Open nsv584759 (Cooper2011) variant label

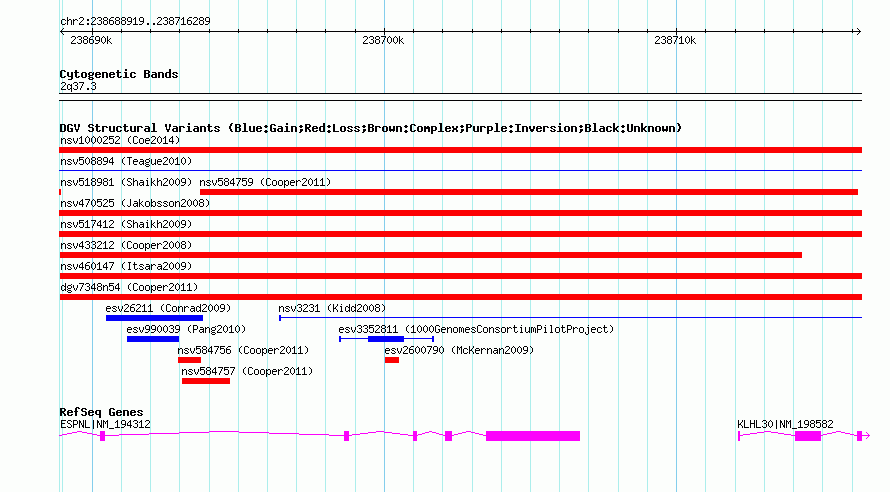coord(265,182)
